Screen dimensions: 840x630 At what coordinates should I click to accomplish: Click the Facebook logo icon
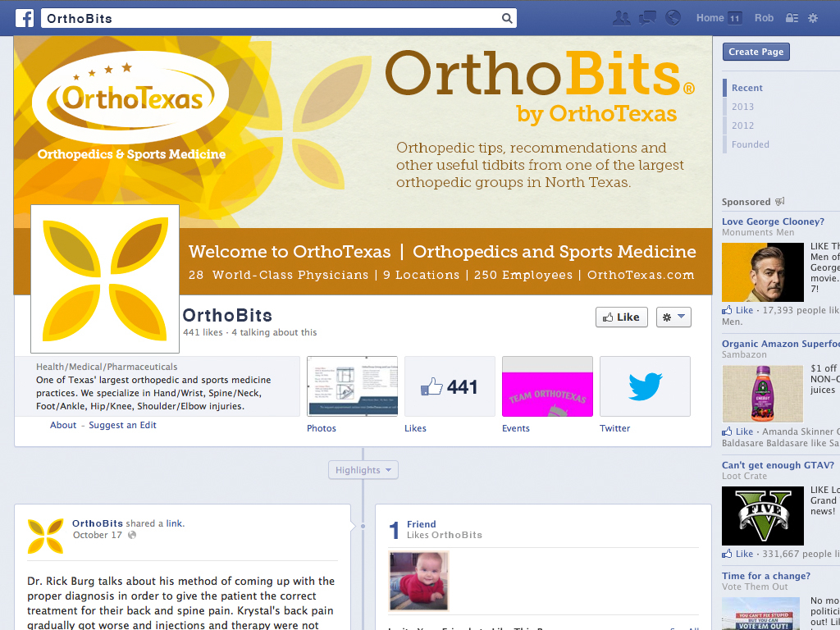pos(25,18)
